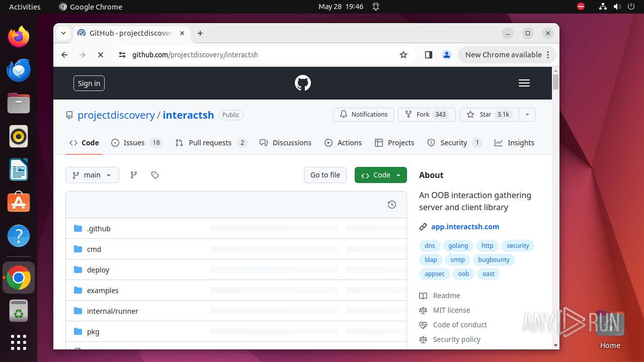The height and width of the screenshot is (362, 644).
Task: Open the examples folder
Action: tap(103, 291)
